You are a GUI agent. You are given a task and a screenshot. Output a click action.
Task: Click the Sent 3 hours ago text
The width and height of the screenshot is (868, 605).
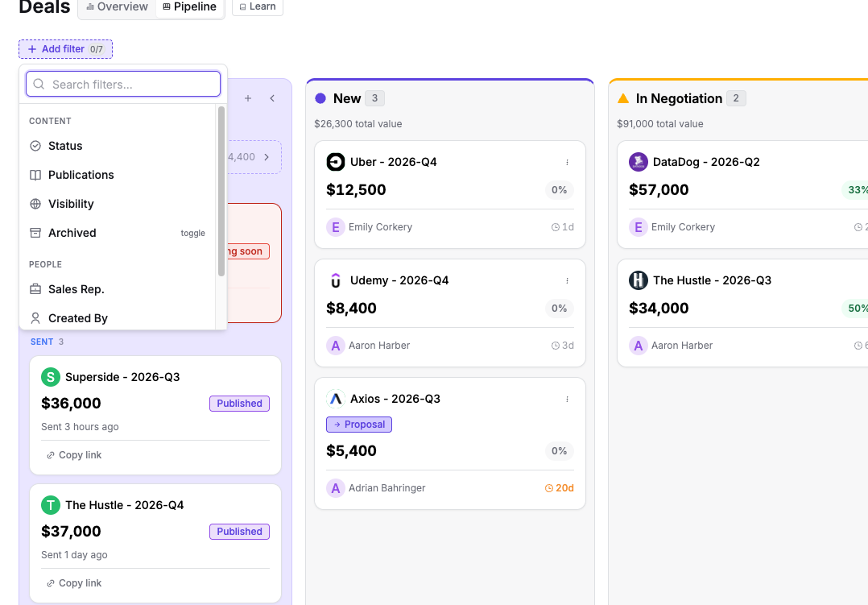(80, 427)
